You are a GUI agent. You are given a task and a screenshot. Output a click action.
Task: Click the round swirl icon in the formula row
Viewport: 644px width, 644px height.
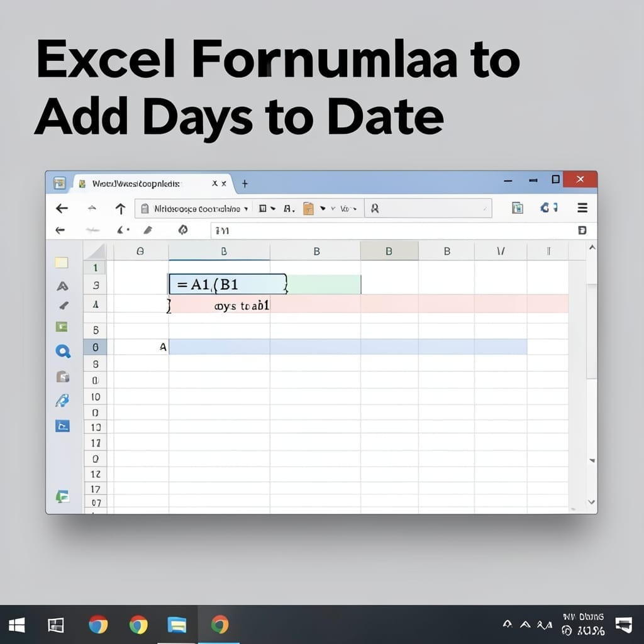[183, 230]
